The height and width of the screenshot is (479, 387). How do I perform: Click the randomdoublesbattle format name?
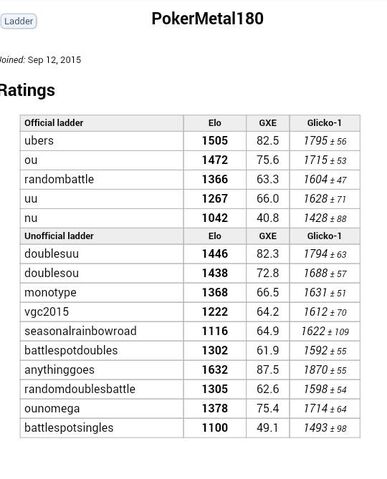pos(80,389)
